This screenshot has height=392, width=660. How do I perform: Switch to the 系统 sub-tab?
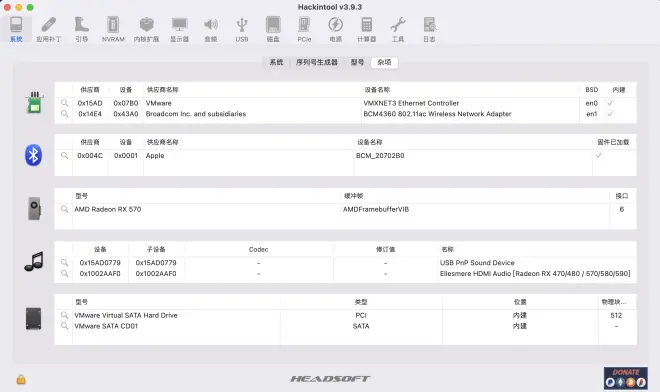[276, 62]
